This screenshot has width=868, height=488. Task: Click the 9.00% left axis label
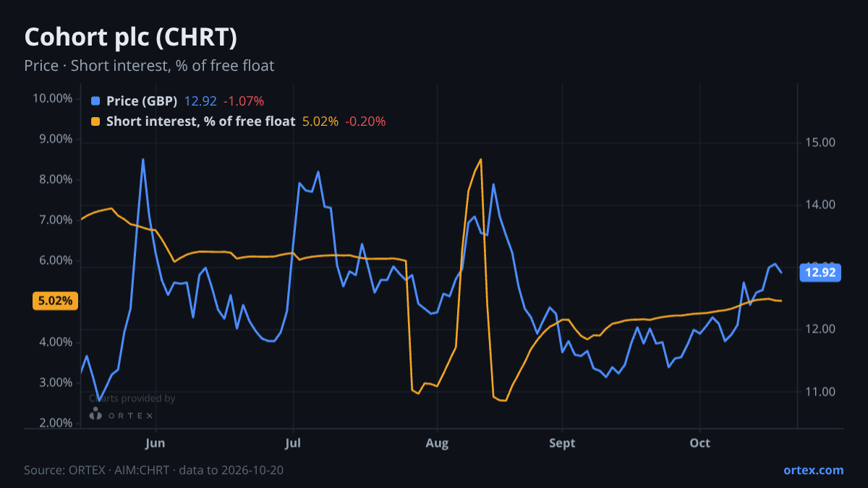coord(56,139)
